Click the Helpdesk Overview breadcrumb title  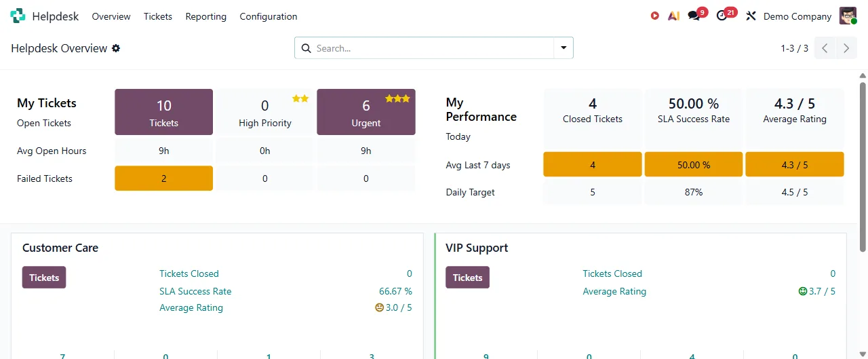pos(59,48)
